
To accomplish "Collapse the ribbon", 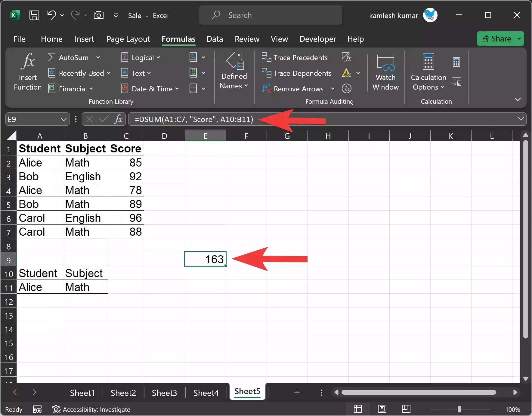I will 518,99.
